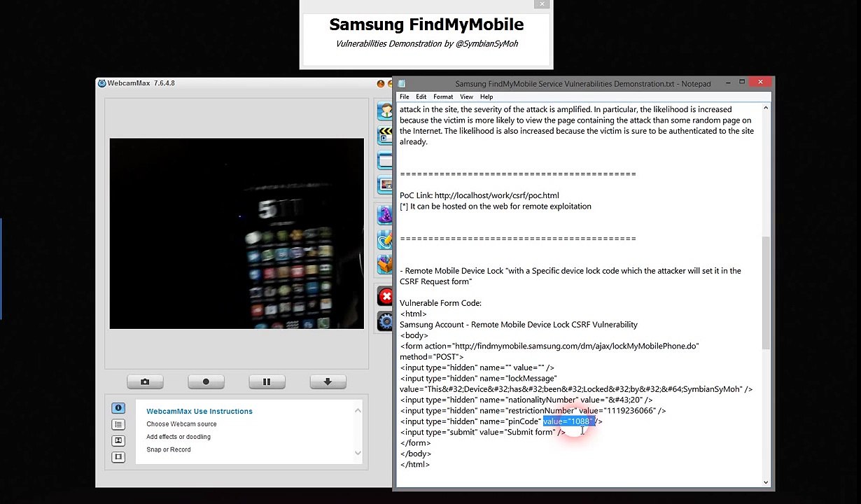This screenshot has height=504, width=861.
Task: Open the webcam person source icon in WebcamMax
Action: click(x=385, y=111)
